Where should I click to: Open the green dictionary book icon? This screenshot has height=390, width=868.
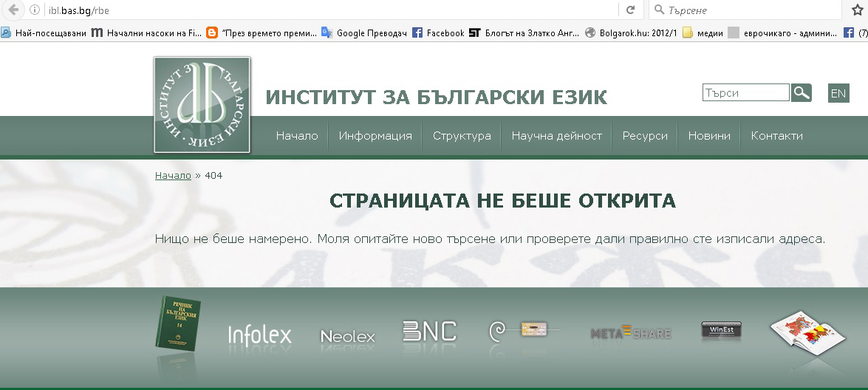click(x=177, y=324)
